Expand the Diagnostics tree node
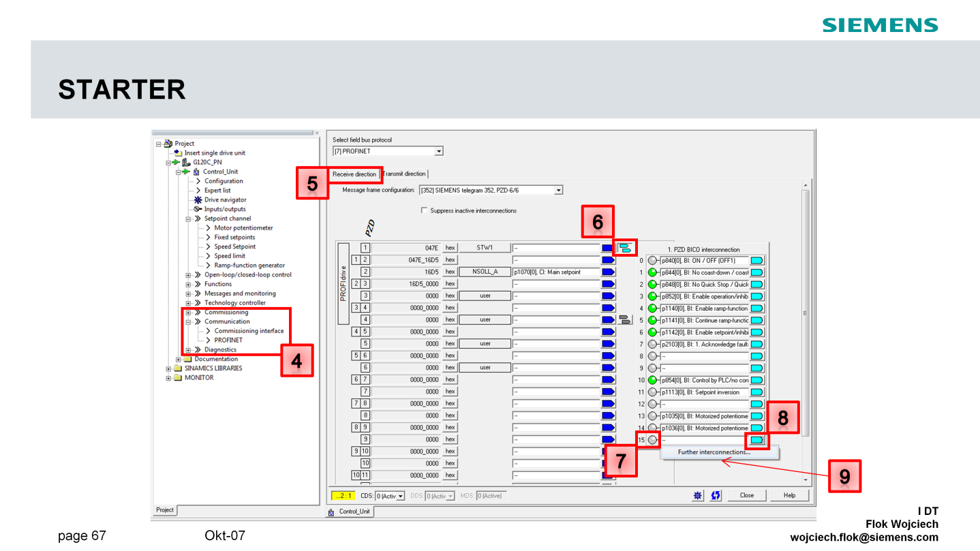The width and height of the screenshot is (980, 551). 188,349
